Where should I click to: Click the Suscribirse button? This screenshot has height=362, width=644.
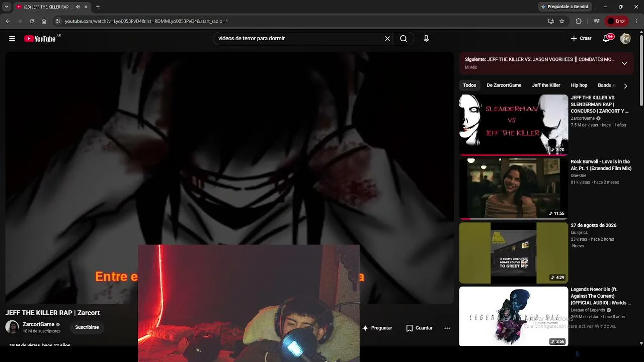coord(87,327)
